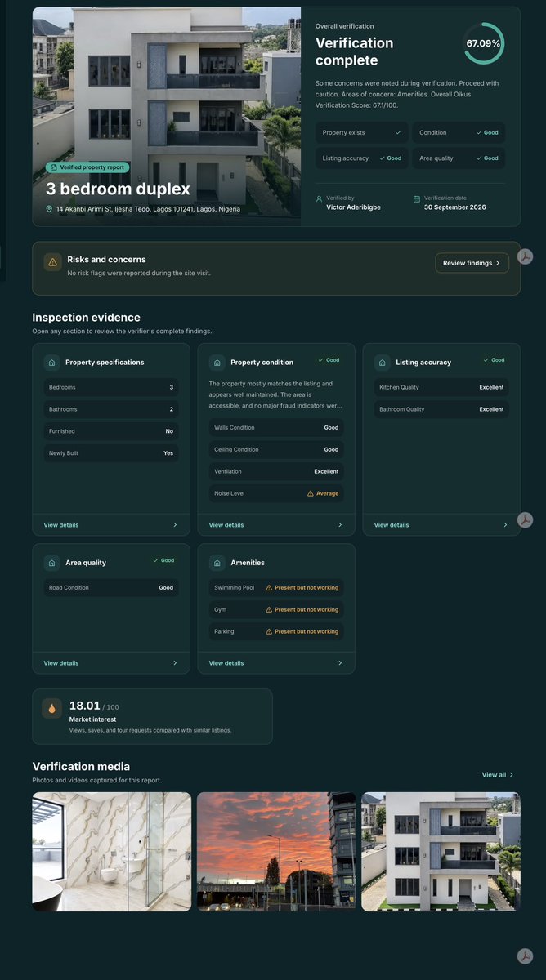Viewport: 546px width, 980px height.
Task: Click the warning icon in Risks and concerns
Action: tap(53, 262)
